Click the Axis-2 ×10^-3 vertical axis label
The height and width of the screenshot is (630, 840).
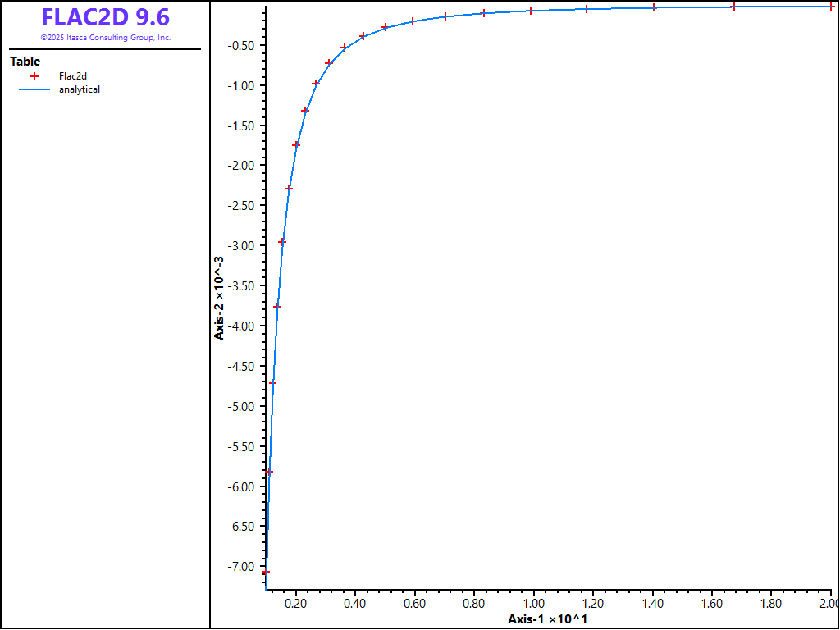pyautogui.click(x=219, y=297)
